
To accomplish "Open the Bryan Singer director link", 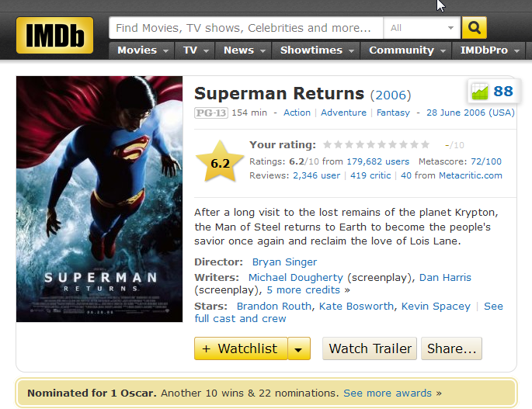I will pos(284,262).
